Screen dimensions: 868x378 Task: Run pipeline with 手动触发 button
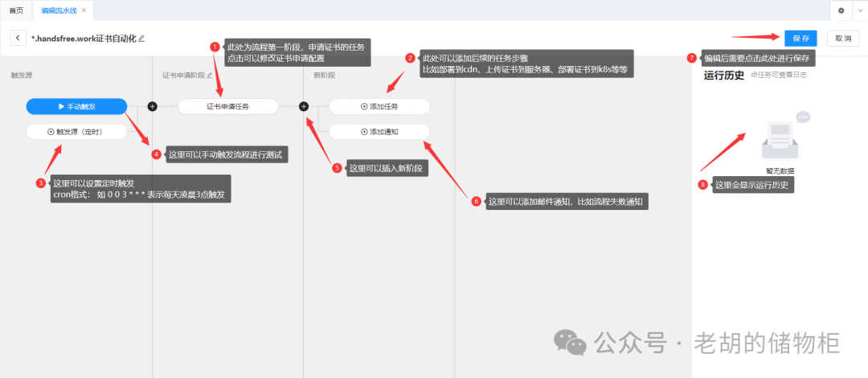77,106
